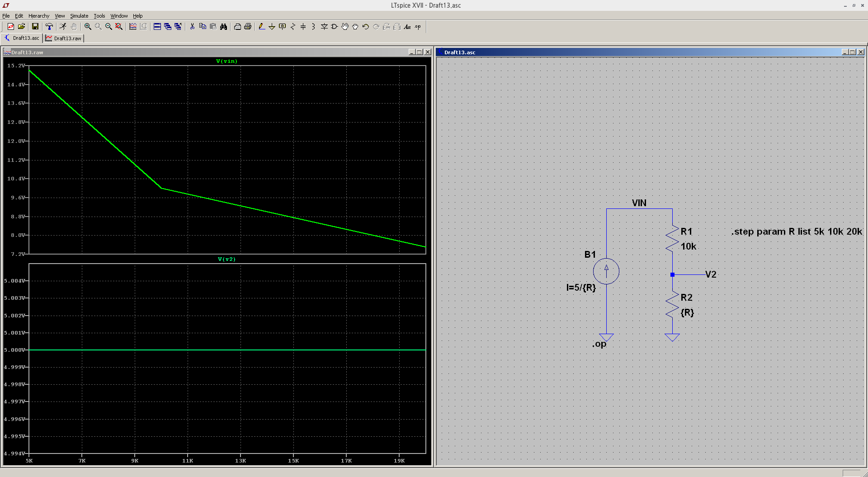Select the Diode component tool

point(324,27)
